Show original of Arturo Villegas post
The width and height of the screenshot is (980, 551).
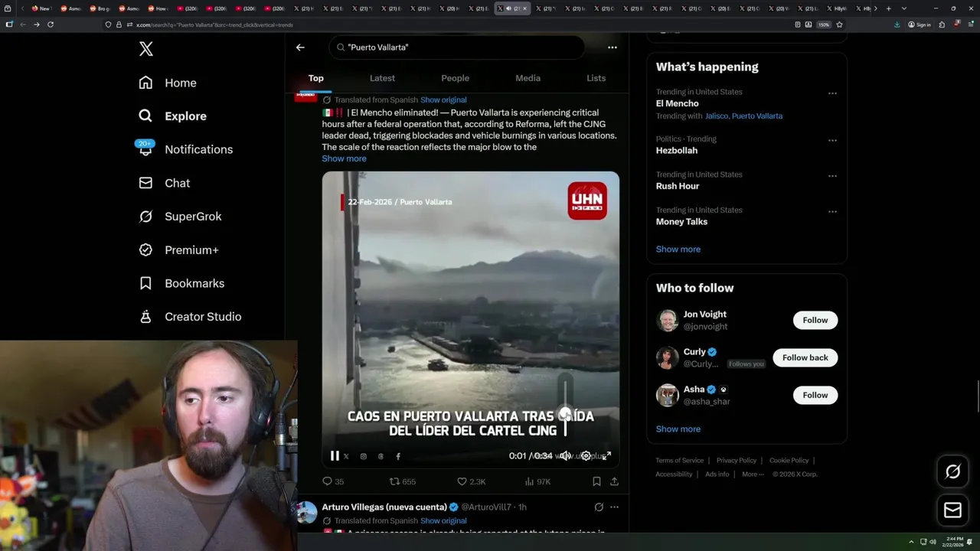[x=443, y=521]
